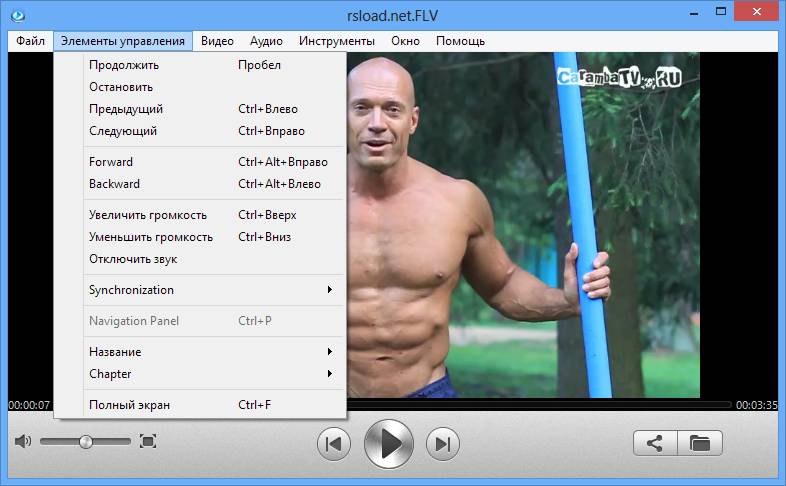This screenshot has width=786, height=486.
Task: Select Остановить menu entry
Action: coord(200,87)
